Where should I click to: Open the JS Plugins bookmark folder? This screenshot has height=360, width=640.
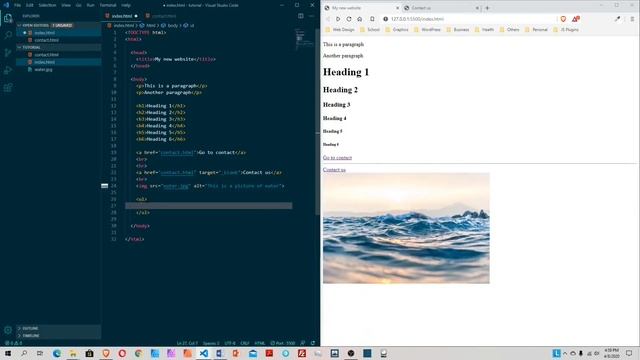pyautogui.click(x=566, y=30)
